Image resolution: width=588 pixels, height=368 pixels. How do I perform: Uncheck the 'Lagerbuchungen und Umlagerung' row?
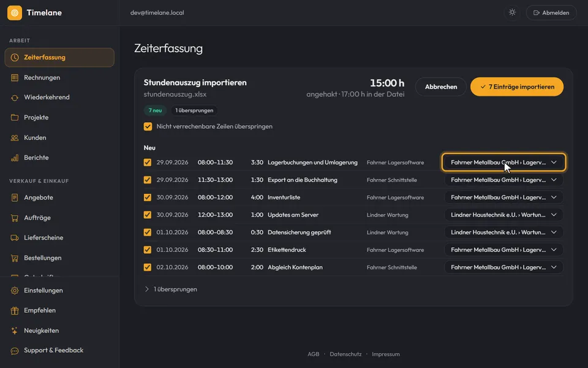(148, 162)
